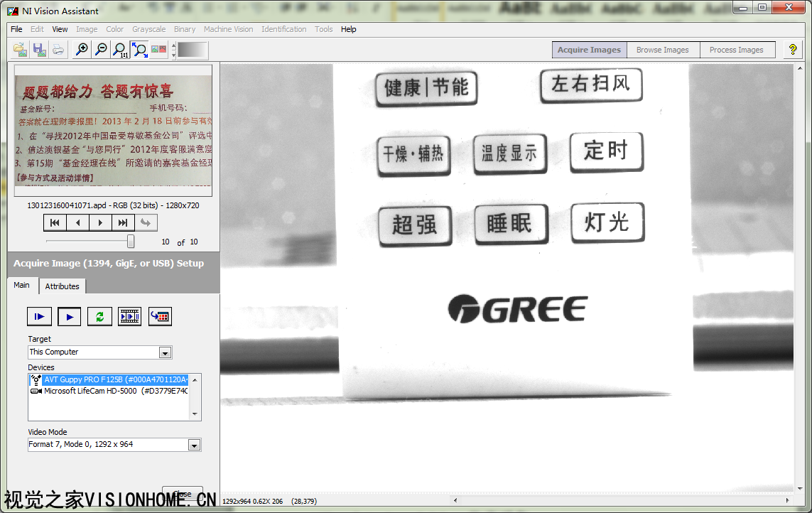
Task: Click the Acquire Continuous Images play button
Action: [70, 316]
